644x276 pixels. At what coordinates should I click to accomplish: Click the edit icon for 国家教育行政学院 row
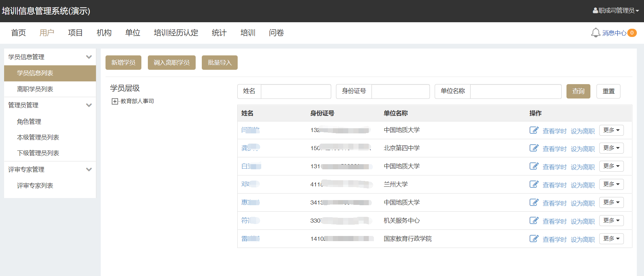click(534, 239)
